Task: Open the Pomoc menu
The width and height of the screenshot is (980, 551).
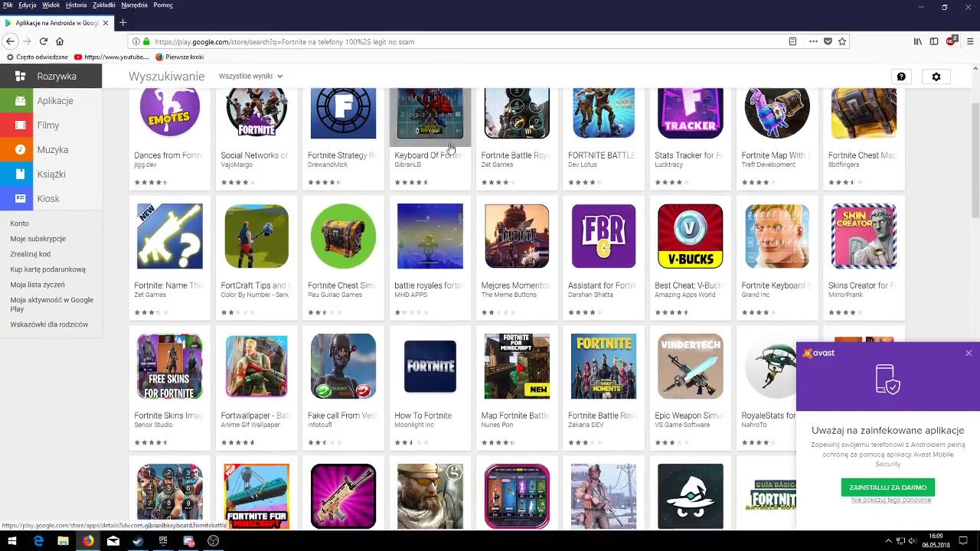Action: point(163,5)
